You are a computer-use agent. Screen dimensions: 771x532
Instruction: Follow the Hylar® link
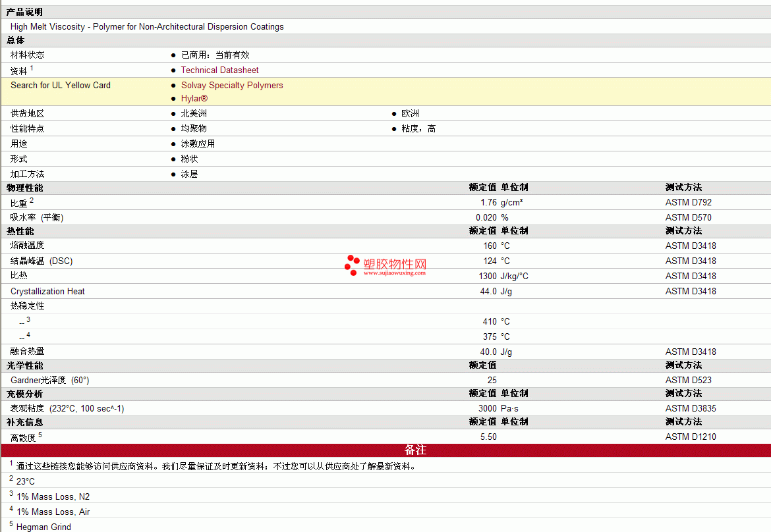(194, 99)
